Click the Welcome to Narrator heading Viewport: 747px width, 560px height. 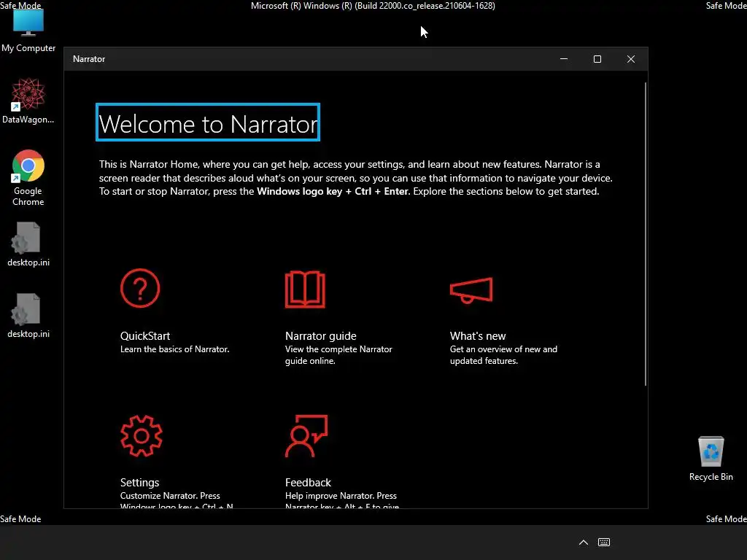[x=208, y=122]
